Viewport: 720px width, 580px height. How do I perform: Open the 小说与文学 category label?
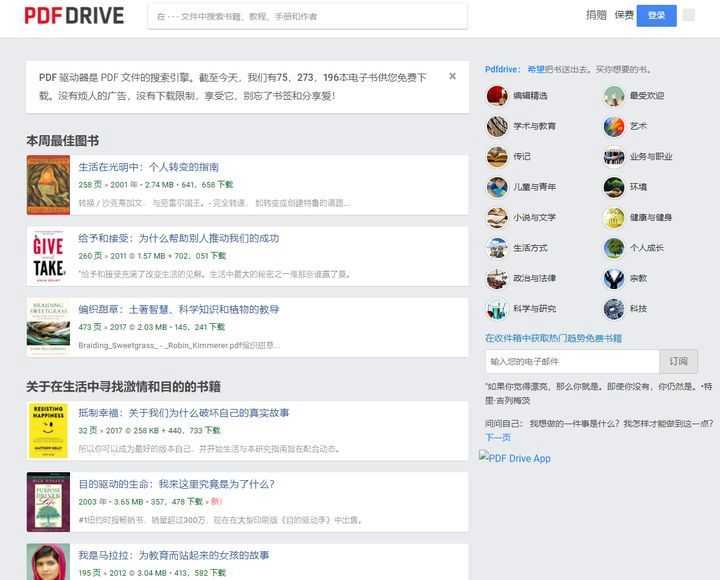click(534, 217)
